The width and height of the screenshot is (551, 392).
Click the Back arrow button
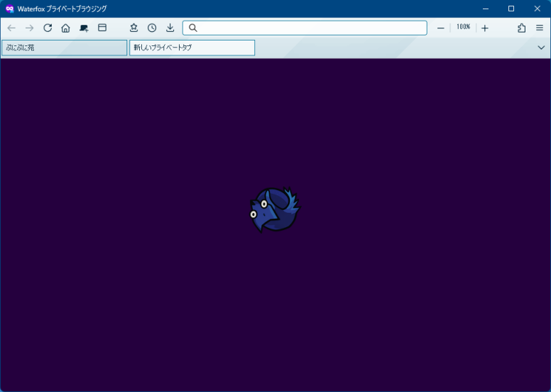pos(11,28)
